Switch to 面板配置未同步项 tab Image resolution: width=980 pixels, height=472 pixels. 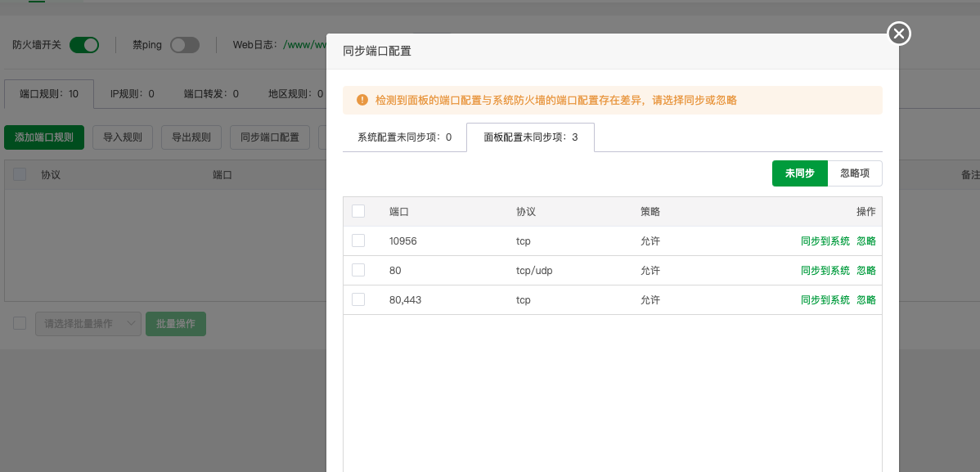pos(531,137)
